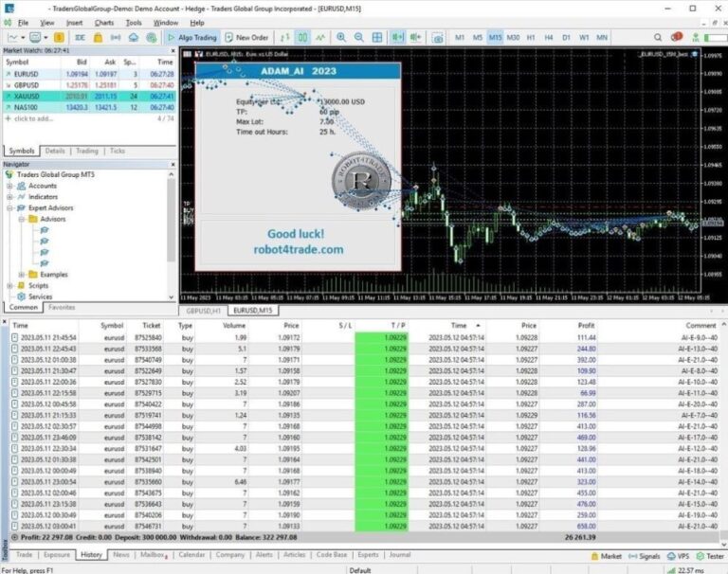
Task: Click the search magnifier icon in toolbar
Action: click(x=659, y=37)
